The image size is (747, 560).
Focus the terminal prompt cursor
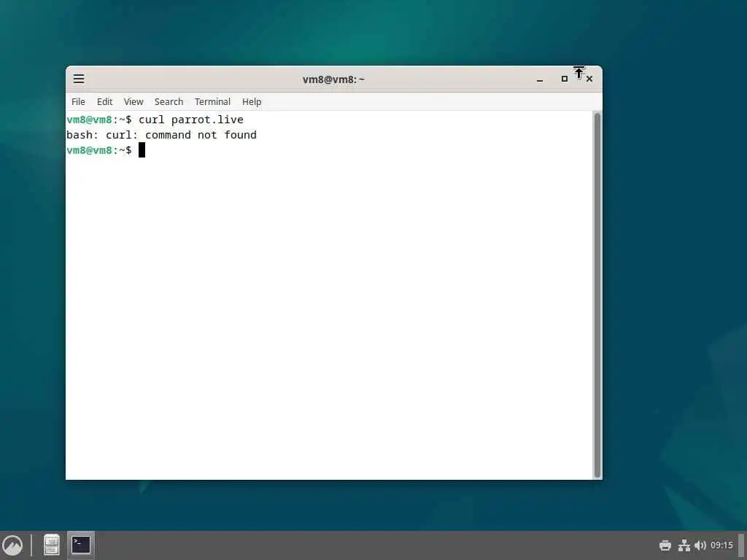tap(142, 150)
